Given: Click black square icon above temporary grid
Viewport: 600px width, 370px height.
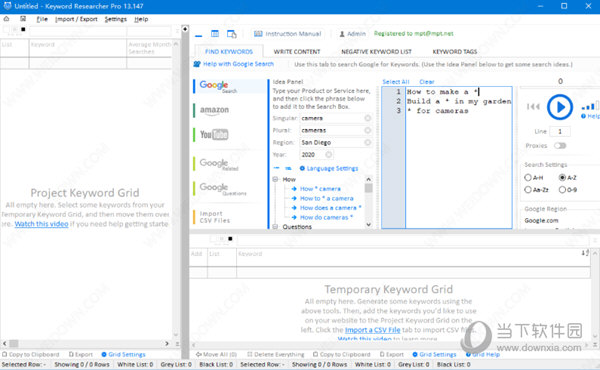Looking at the screenshot, I should [230, 238].
